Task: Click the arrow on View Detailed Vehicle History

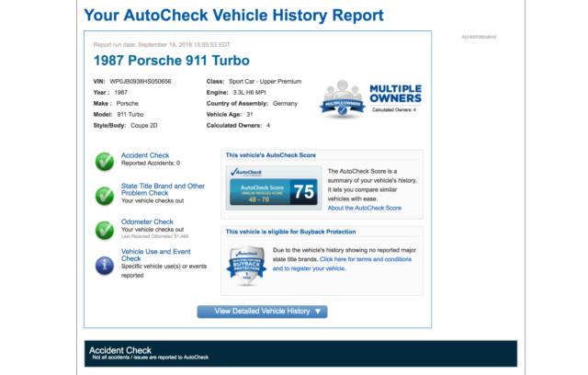Action: (x=318, y=312)
